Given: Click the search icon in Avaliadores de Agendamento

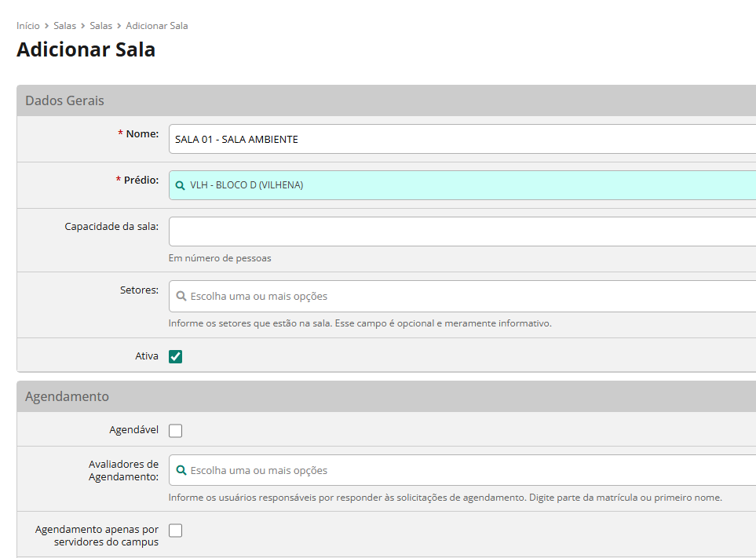Looking at the screenshot, I should pyautogui.click(x=181, y=471).
